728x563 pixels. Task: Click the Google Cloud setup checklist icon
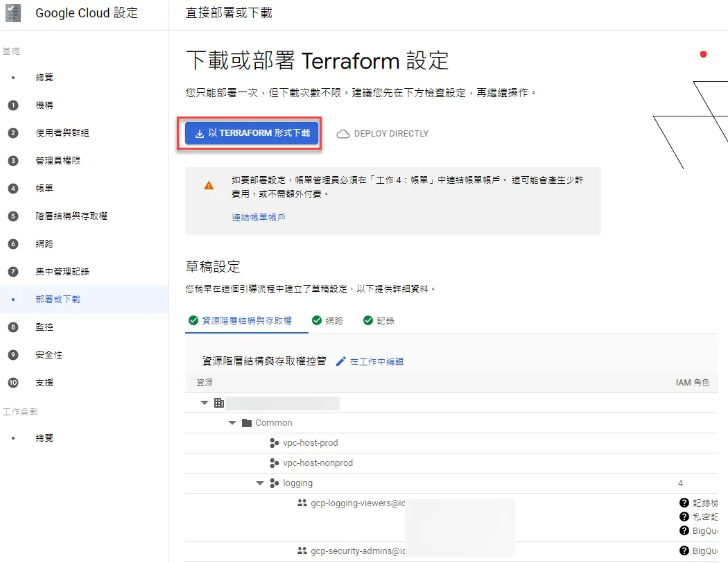click(13, 13)
